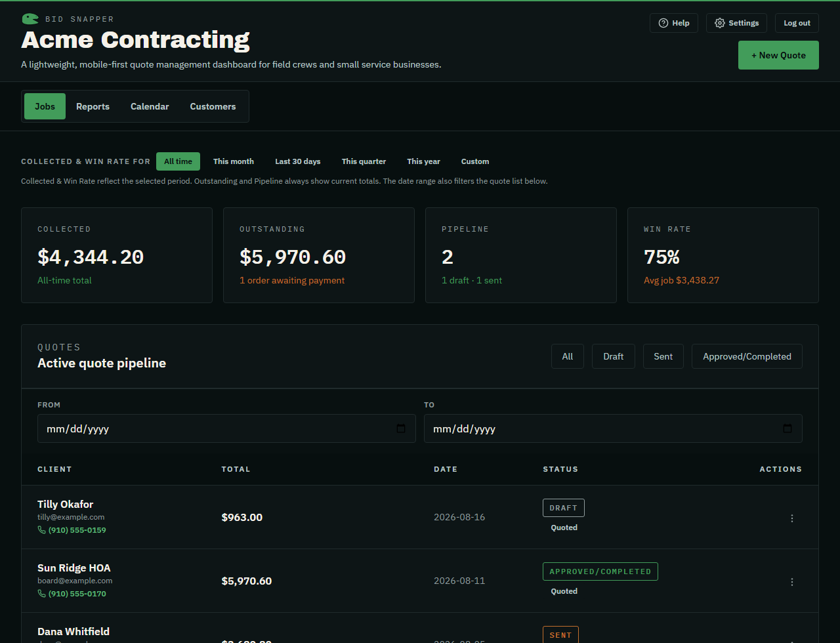Filter quotes by Draft status

(x=614, y=356)
